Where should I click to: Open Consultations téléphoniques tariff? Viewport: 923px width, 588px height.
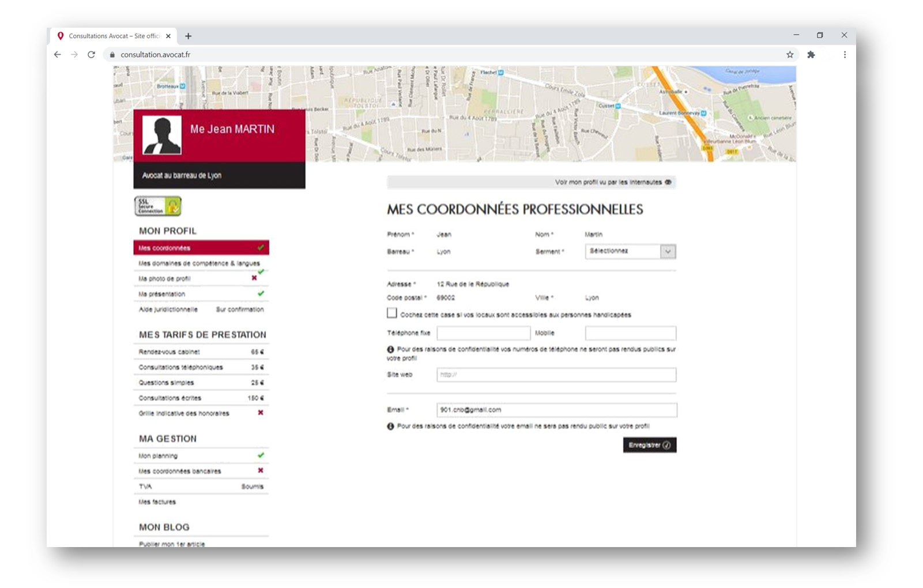(201, 367)
